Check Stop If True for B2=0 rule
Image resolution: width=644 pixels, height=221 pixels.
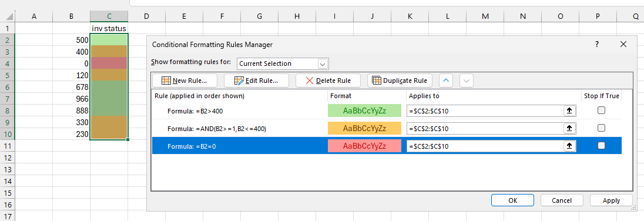[601, 145]
